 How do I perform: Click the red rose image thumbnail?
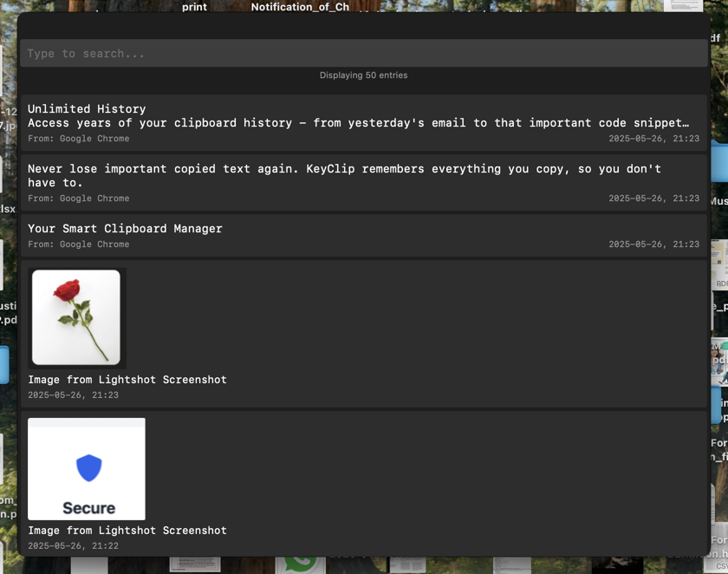pyautogui.click(x=76, y=316)
